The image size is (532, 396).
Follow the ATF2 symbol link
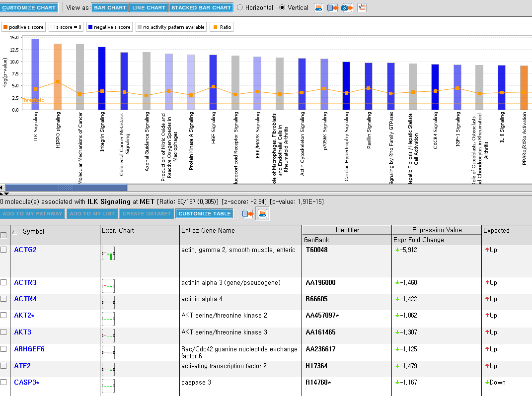click(x=22, y=366)
